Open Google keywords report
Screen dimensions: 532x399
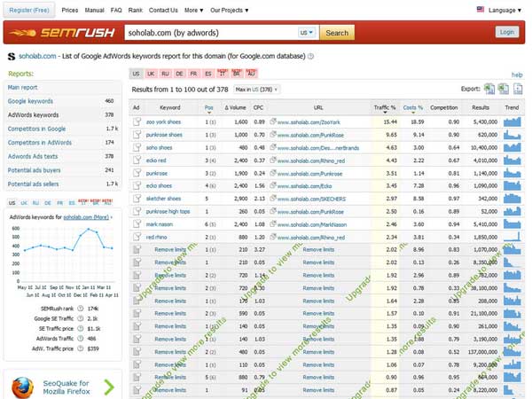coord(30,101)
